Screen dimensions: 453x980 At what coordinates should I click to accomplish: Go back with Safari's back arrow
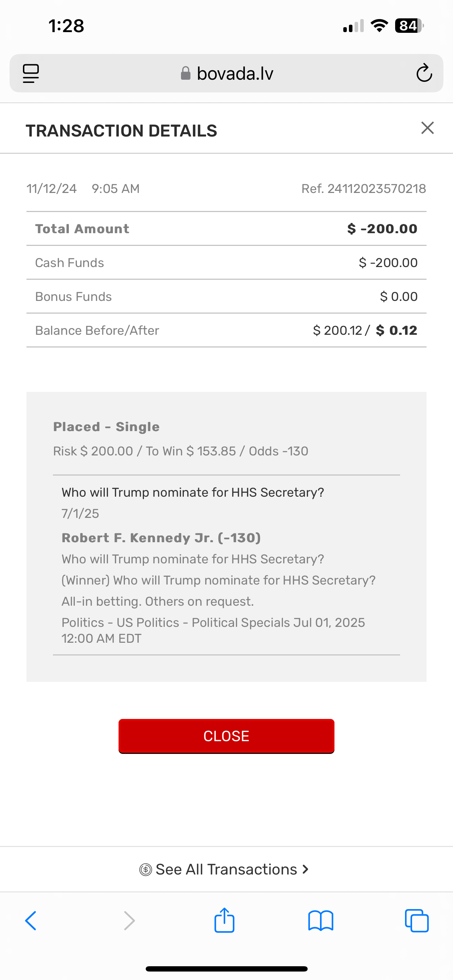31,921
